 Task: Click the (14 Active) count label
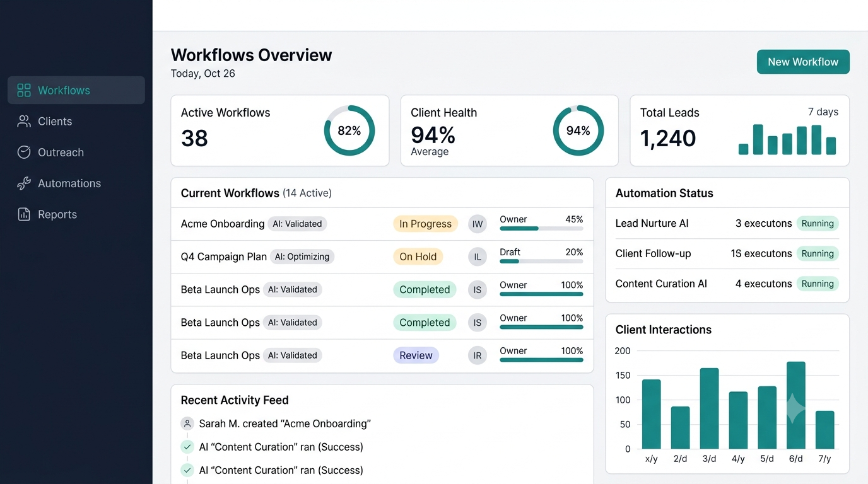tap(307, 193)
